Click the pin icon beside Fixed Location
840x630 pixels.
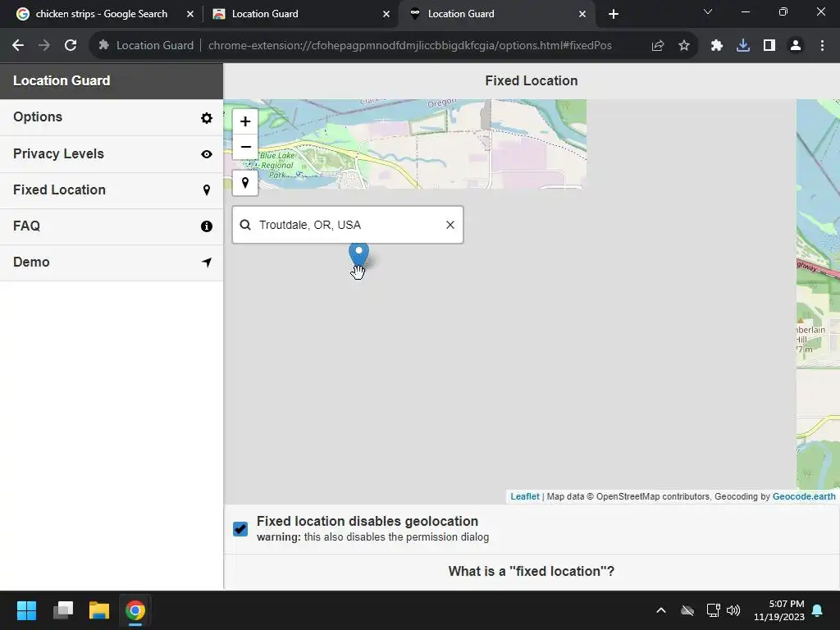point(206,190)
